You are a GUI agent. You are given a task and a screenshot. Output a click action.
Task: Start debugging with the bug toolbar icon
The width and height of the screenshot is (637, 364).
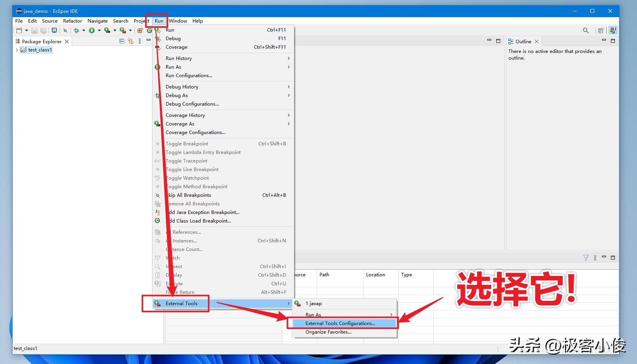point(76,30)
